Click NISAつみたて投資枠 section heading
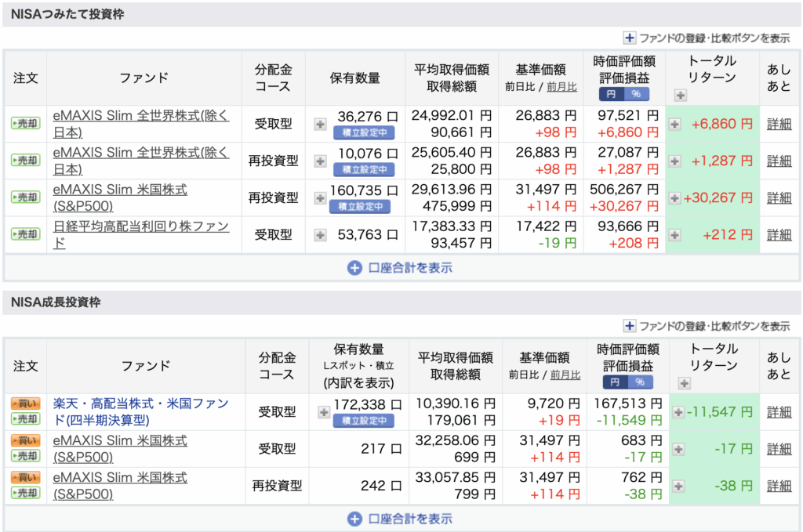 click(67, 14)
